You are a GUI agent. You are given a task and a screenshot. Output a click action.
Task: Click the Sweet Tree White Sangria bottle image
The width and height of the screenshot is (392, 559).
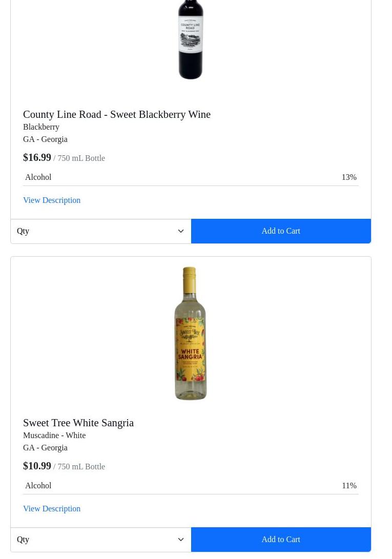point(191,334)
